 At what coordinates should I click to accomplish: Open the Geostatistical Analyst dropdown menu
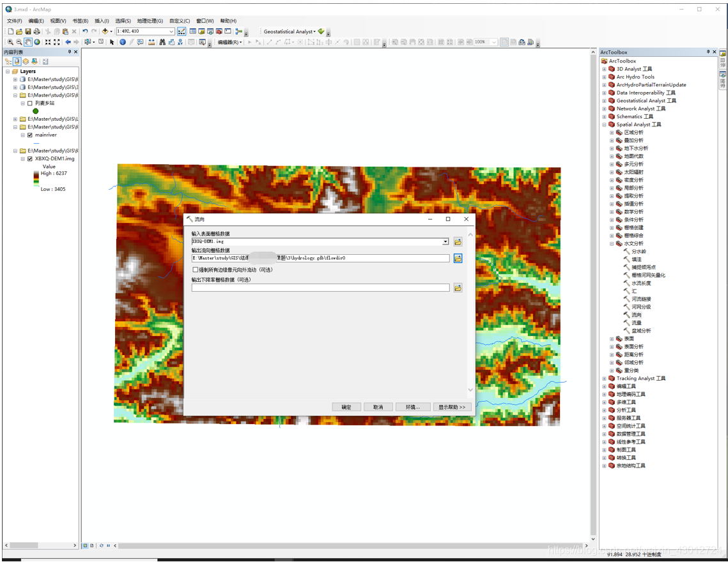pos(290,31)
